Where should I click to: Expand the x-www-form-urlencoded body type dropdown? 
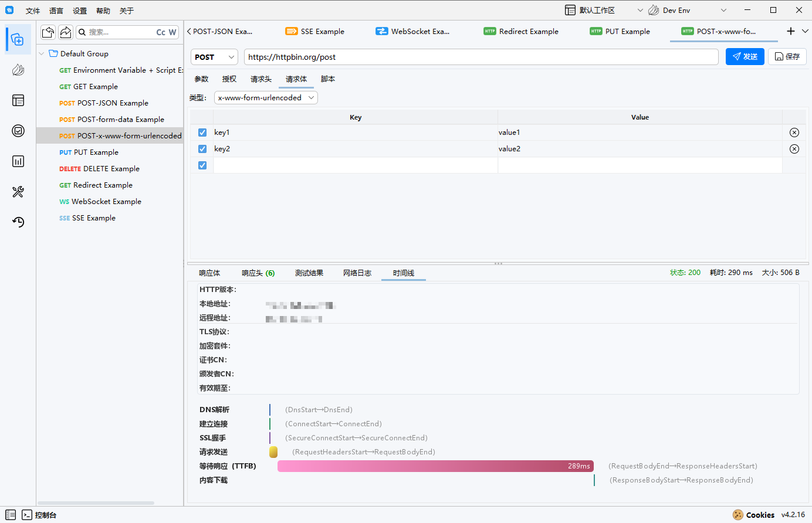[x=266, y=98]
